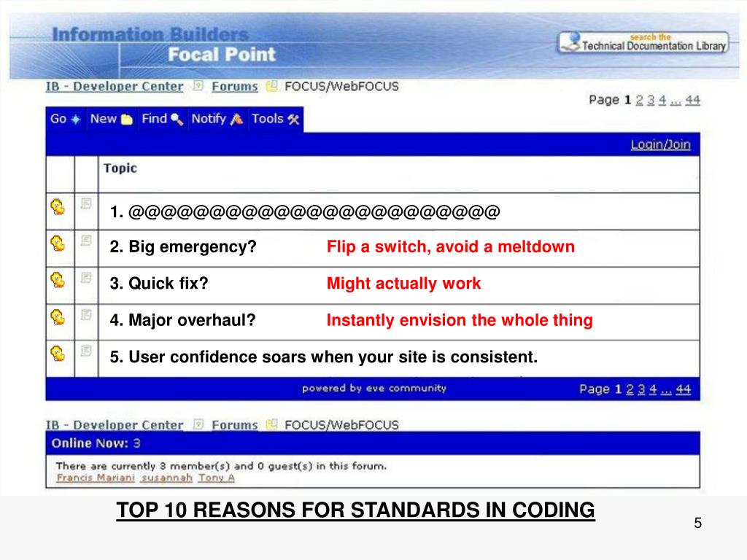747x560 pixels.
Task: Open the New topic tab
Action: (112, 119)
